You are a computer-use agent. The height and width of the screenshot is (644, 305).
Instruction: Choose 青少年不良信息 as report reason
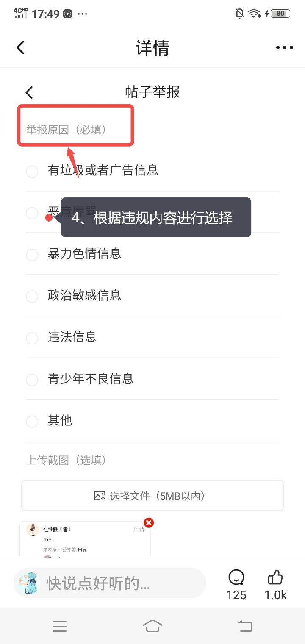pyautogui.click(x=32, y=380)
